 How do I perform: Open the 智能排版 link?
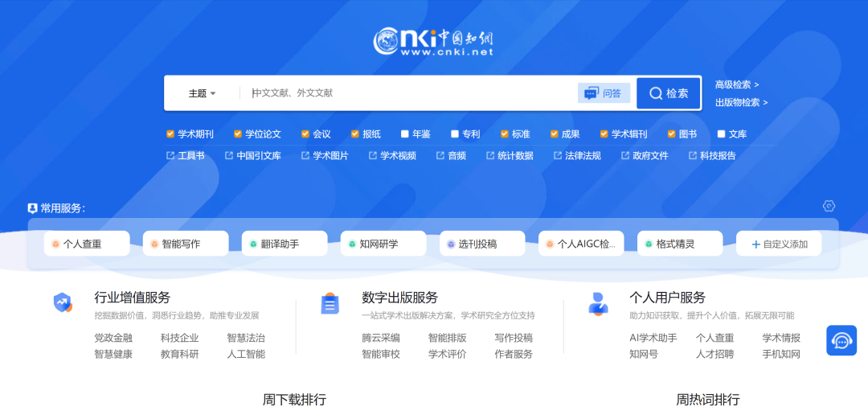448,338
